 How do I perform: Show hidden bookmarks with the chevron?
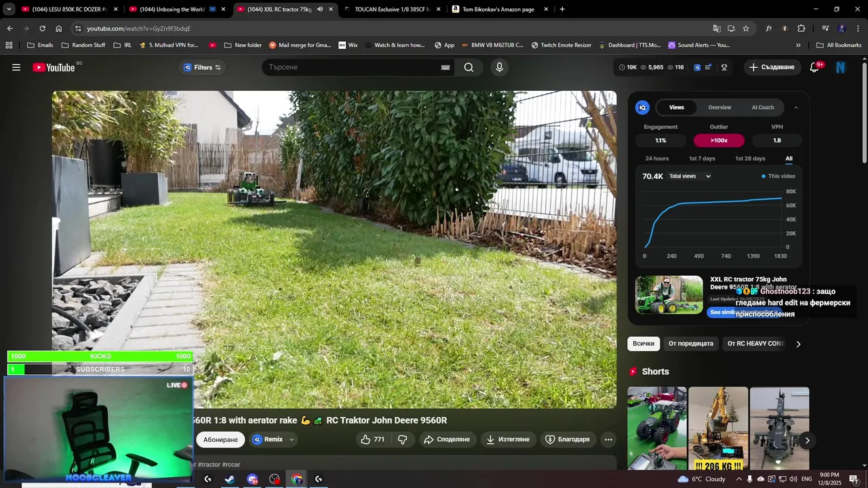[798, 45]
